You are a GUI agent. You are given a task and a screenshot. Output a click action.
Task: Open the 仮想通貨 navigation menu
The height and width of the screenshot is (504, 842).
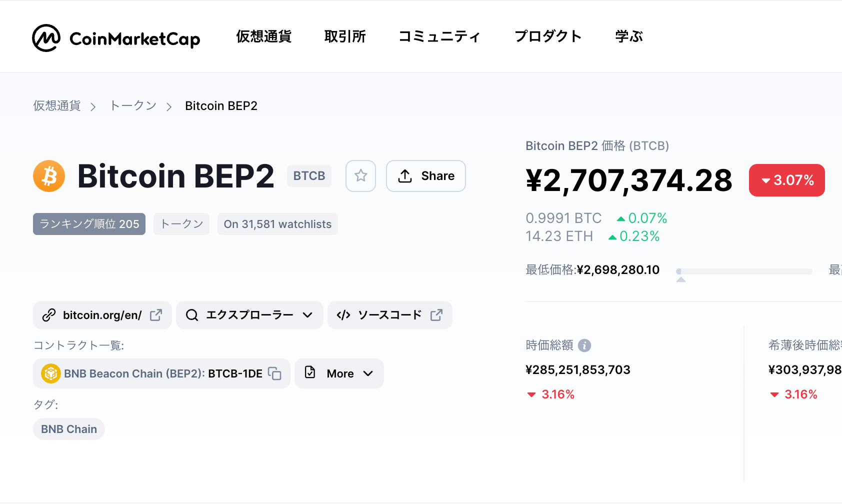click(x=263, y=36)
